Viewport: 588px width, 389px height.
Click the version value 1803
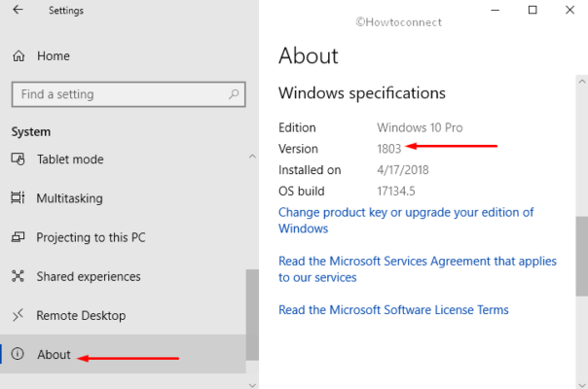click(x=388, y=149)
